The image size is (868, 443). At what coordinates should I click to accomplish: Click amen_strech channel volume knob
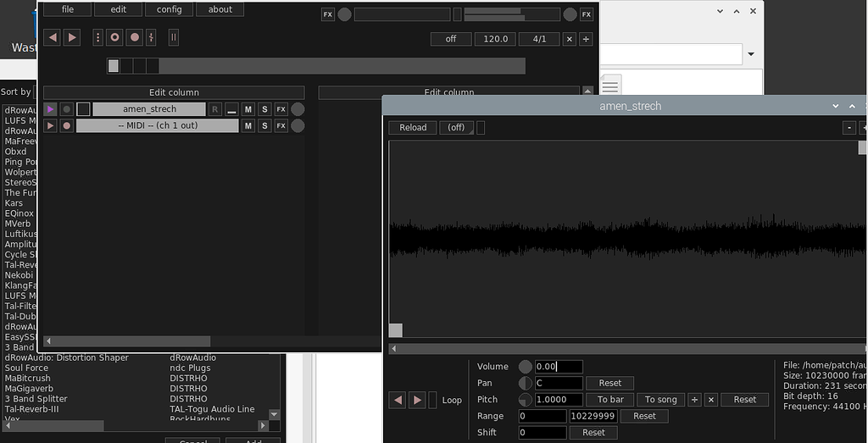298,109
